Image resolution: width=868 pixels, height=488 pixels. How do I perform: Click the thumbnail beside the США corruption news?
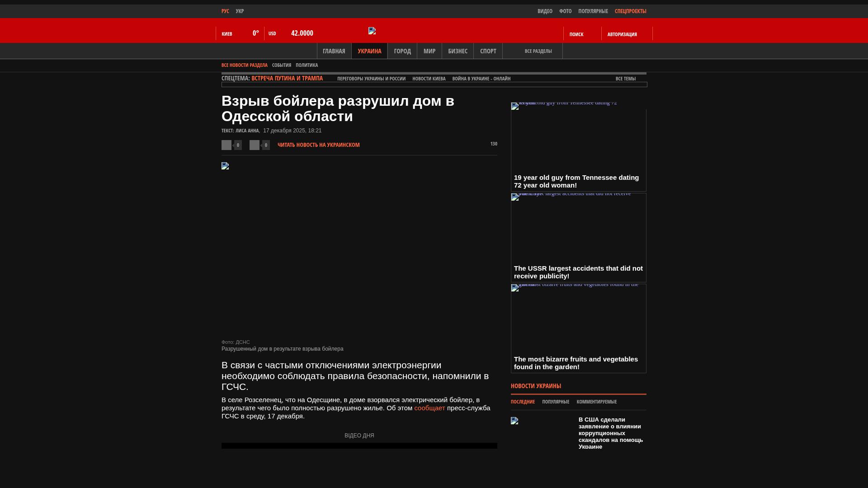[514, 421]
